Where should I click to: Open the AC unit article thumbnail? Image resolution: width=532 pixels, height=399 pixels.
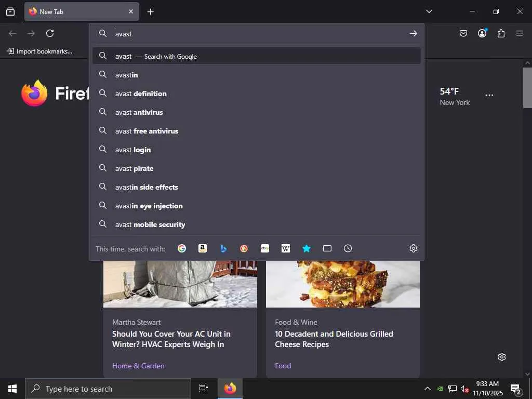[x=180, y=284]
